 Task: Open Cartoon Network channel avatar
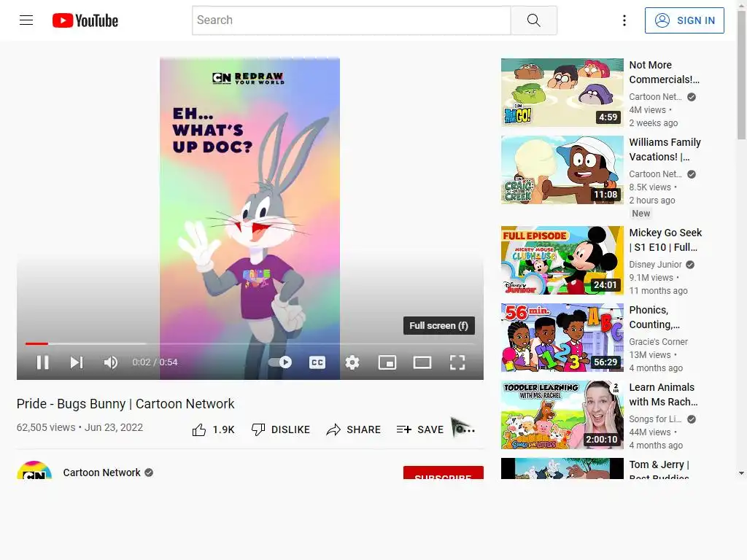[34, 470]
